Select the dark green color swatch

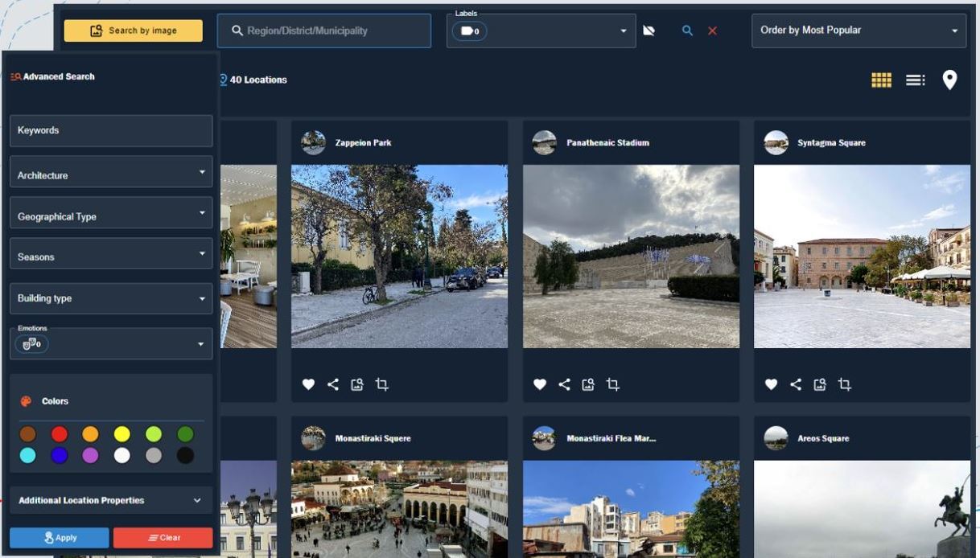coord(185,434)
